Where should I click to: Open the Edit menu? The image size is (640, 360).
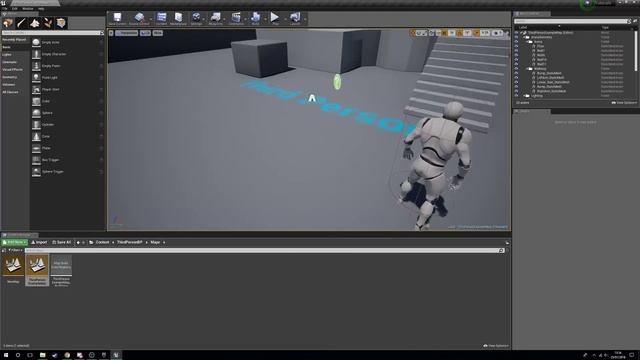click(15, 9)
